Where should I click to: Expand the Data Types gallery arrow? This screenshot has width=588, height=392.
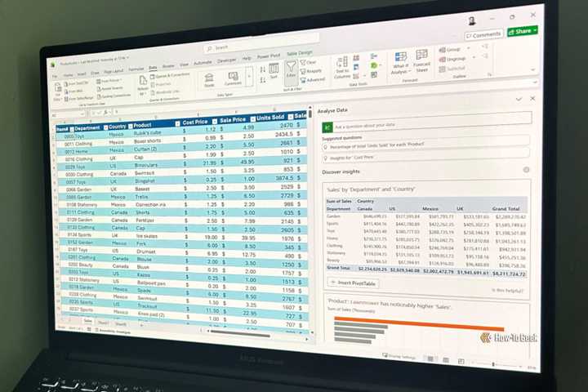[249, 77]
